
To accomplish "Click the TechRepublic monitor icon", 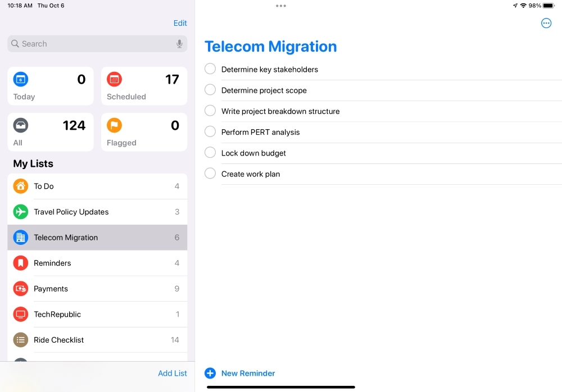I will [x=20, y=314].
